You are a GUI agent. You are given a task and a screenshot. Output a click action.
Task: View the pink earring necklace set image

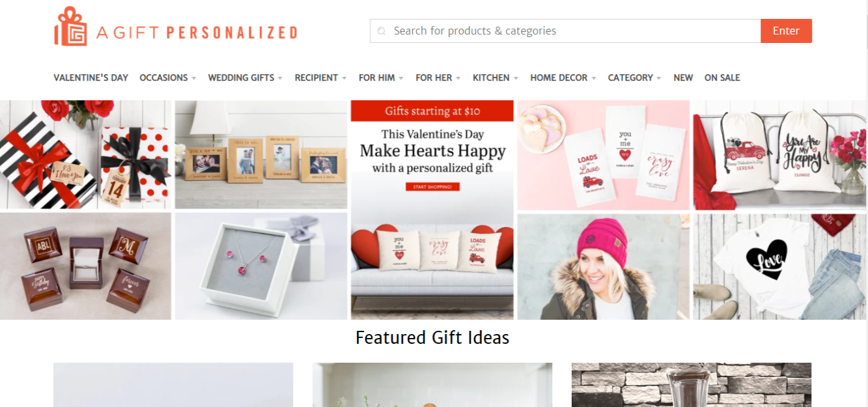(x=261, y=266)
